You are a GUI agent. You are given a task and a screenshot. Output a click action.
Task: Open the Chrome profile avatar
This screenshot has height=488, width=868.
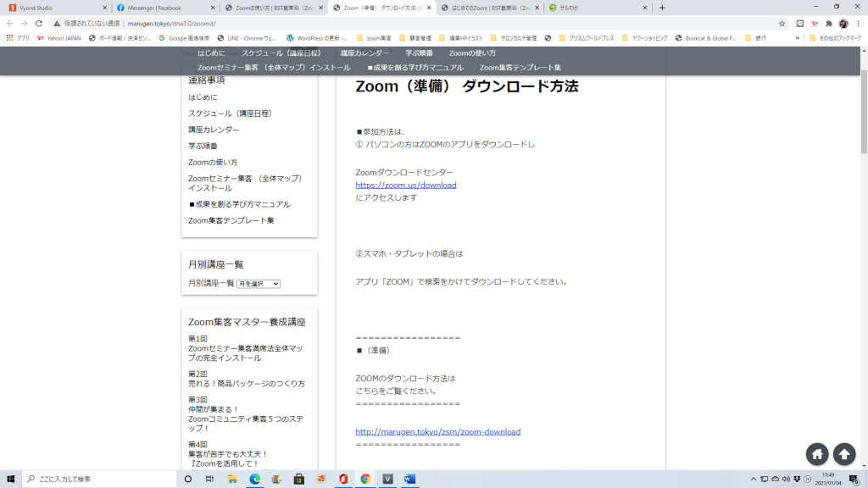(x=843, y=23)
